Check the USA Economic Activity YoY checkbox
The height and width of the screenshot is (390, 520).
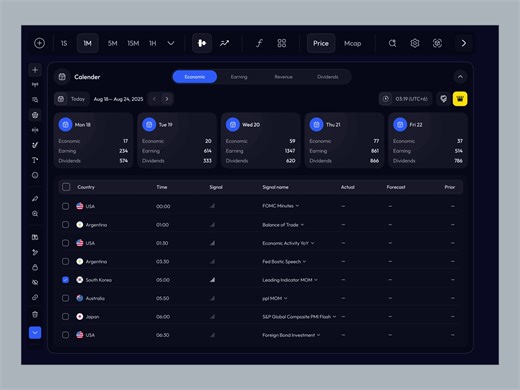(x=65, y=243)
